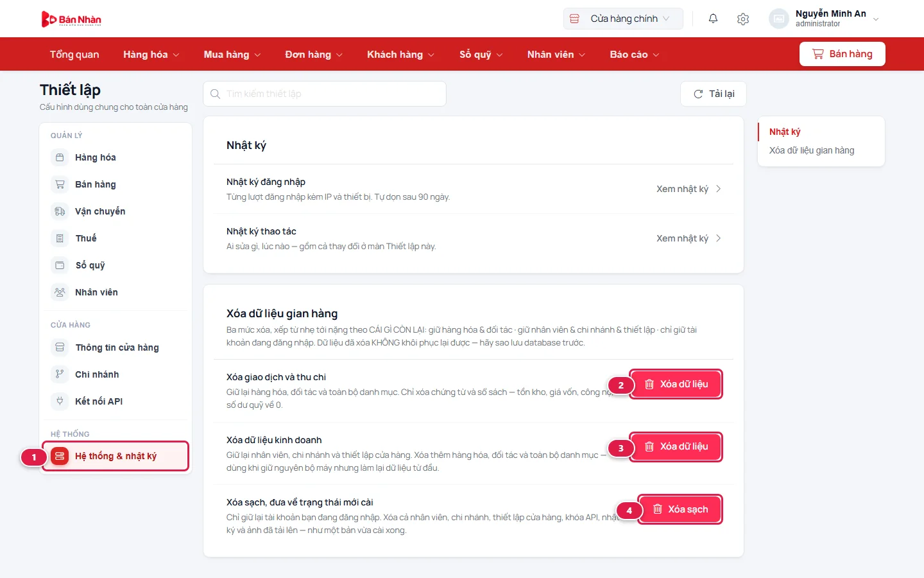
Task: Click the Nhân viên people icon
Action: pos(60,292)
